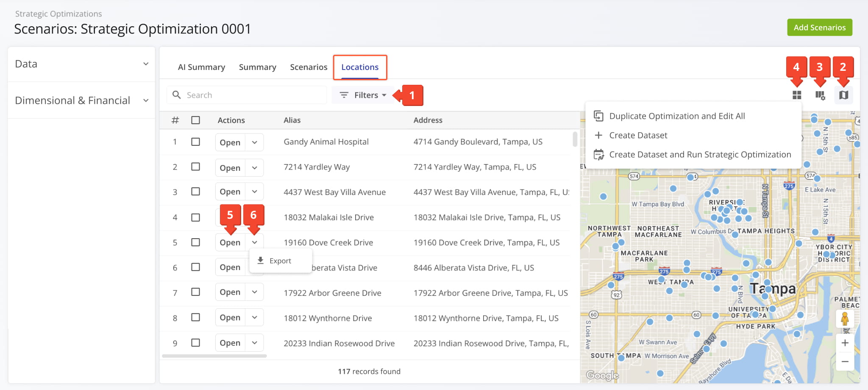Click the Duplicate Optimization copy icon
This screenshot has height=390, width=868.
[x=598, y=116]
